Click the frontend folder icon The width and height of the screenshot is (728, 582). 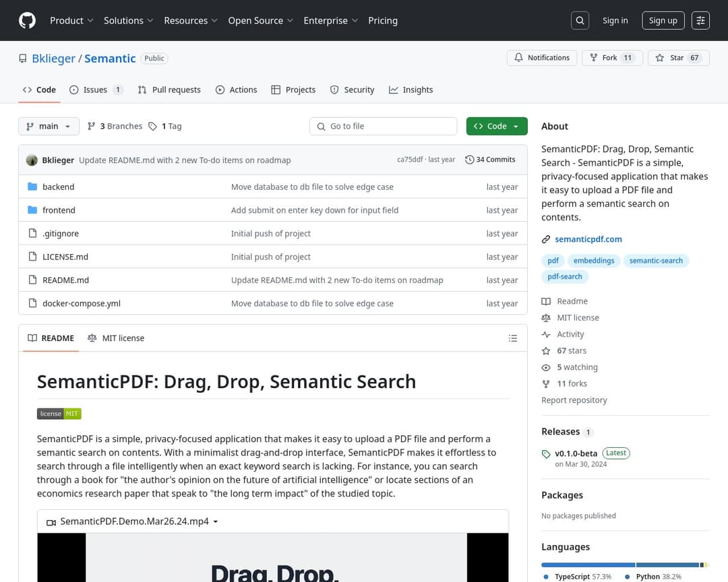coord(32,209)
